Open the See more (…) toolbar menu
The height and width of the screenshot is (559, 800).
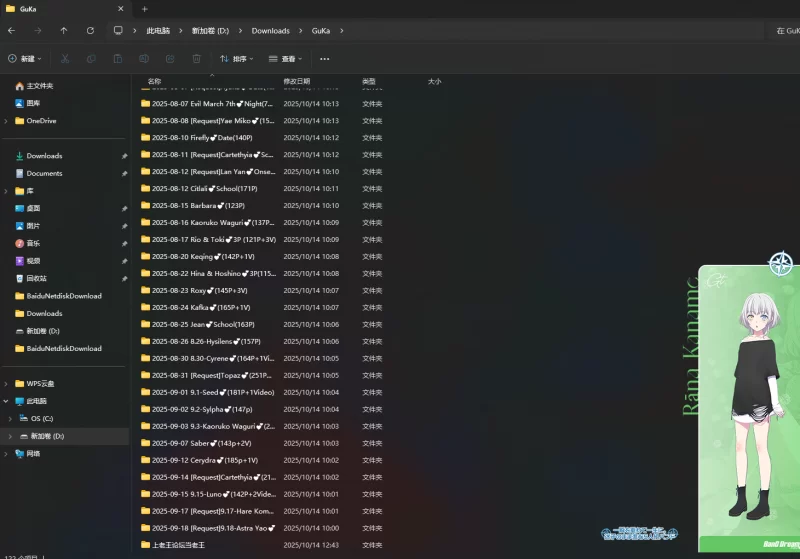click(x=324, y=59)
